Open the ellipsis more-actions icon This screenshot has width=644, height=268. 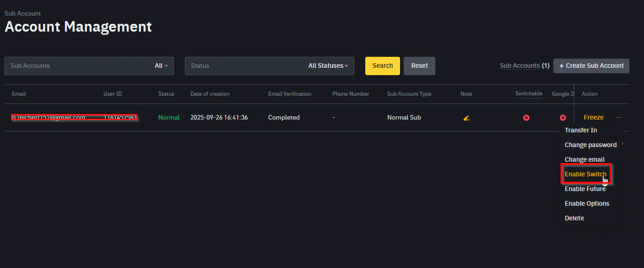(619, 118)
